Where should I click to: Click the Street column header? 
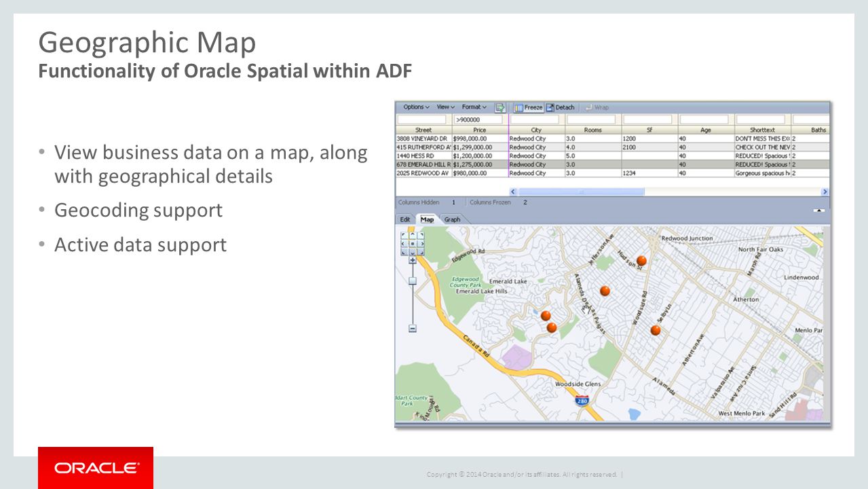tap(423, 130)
